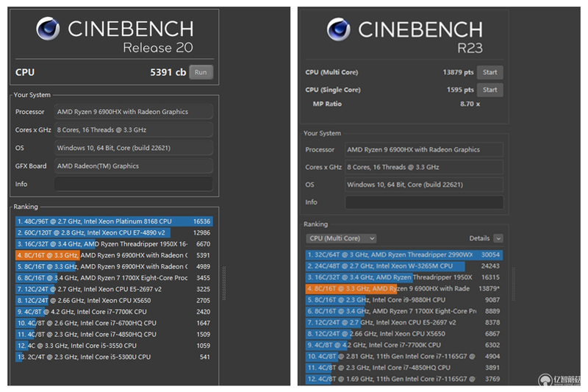Select R20 ranking row Core i5-5300U 541

click(x=114, y=357)
